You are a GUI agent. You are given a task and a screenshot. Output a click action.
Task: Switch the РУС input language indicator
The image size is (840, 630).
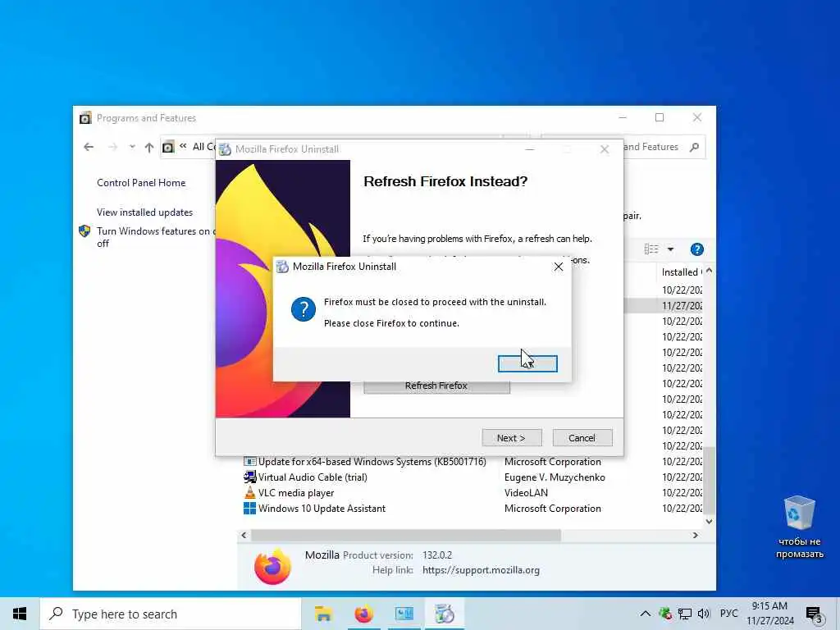click(x=728, y=614)
